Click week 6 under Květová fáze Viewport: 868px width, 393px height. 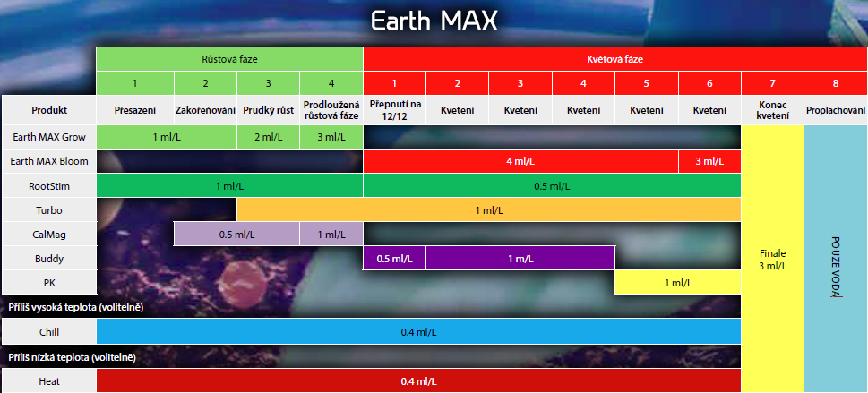click(x=709, y=83)
